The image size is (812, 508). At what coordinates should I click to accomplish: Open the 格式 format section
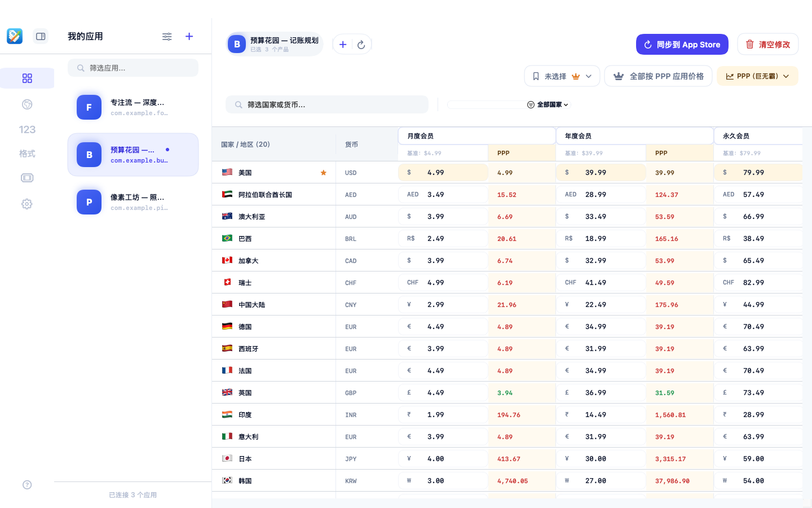click(x=27, y=154)
